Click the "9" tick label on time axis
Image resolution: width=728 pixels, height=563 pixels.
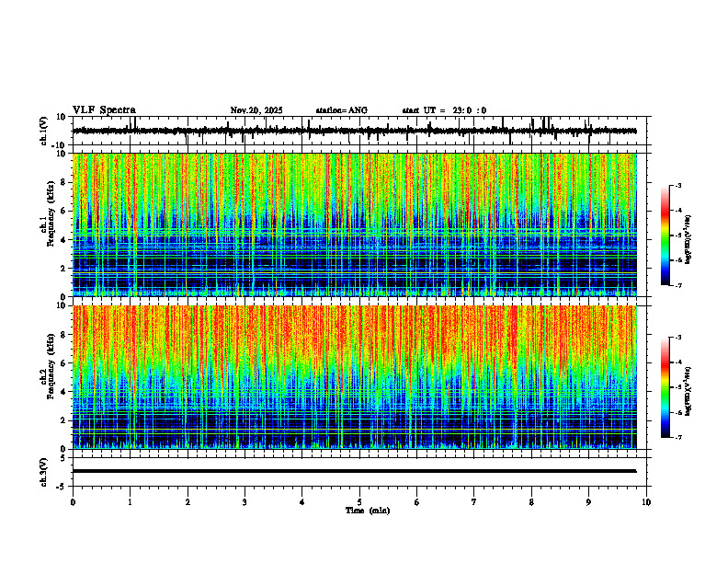588,502
